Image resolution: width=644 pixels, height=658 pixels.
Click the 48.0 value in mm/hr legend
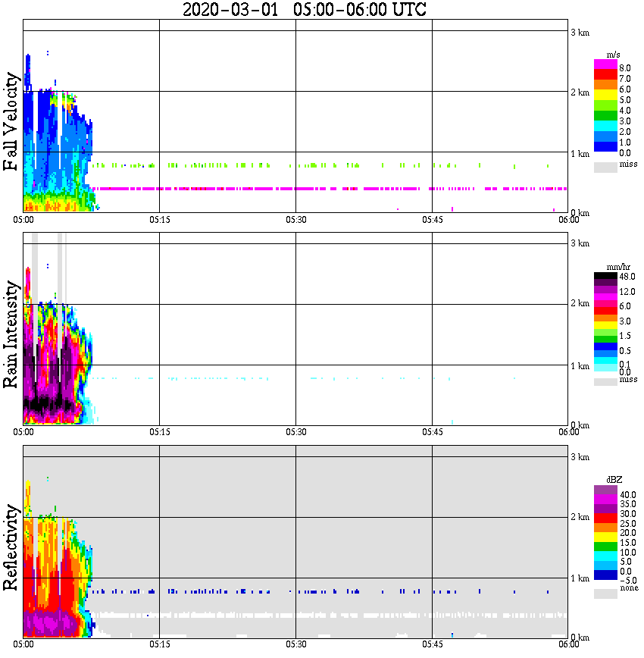627,277
